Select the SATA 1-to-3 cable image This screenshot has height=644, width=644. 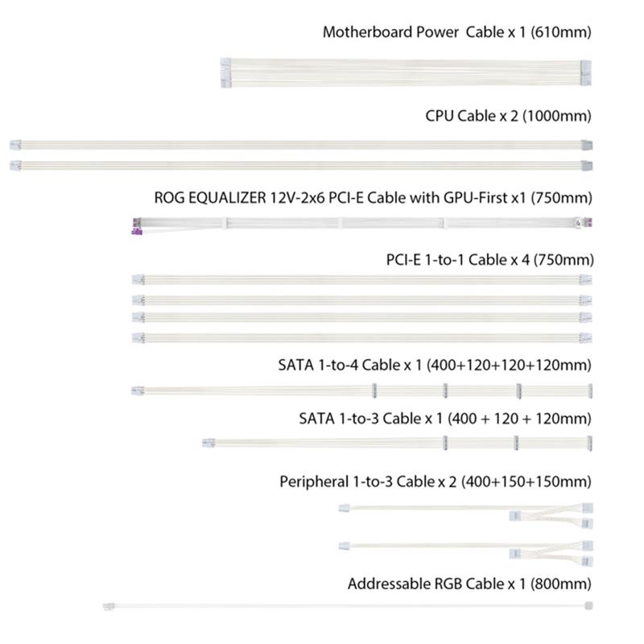[x=397, y=444]
